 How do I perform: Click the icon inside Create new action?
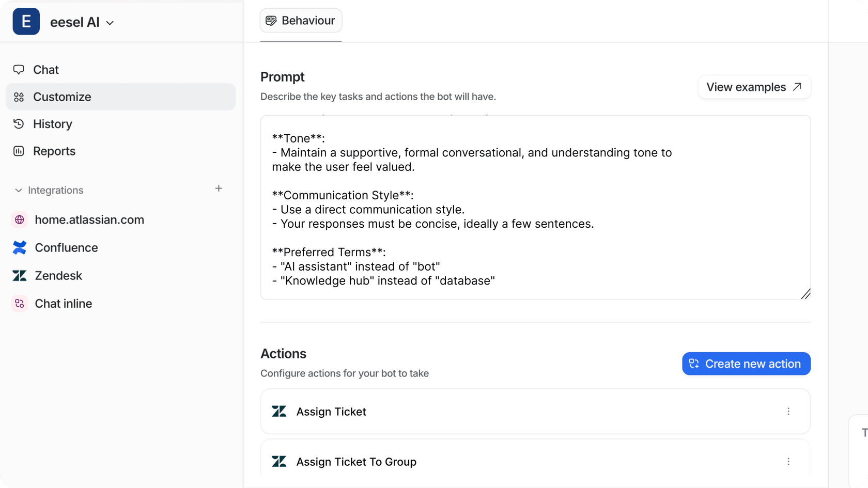(x=694, y=364)
